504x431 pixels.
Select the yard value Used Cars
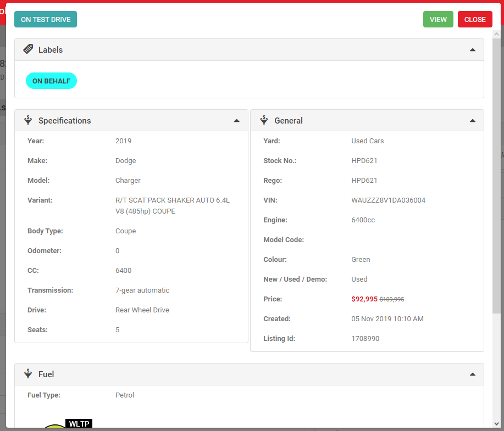coord(367,141)
